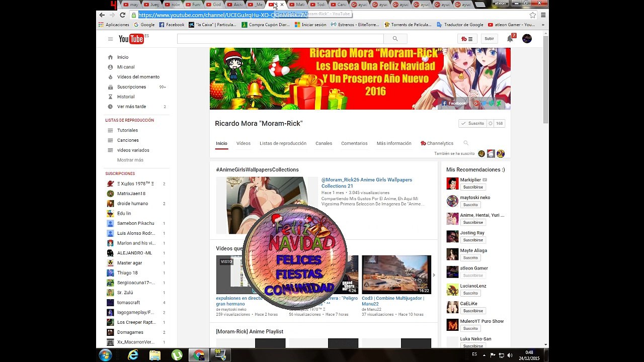Viewport: 644px width, 362px height.
Task: Search within the channel magnifier icon
Action: pyautogui.click(x=466, y=143)
